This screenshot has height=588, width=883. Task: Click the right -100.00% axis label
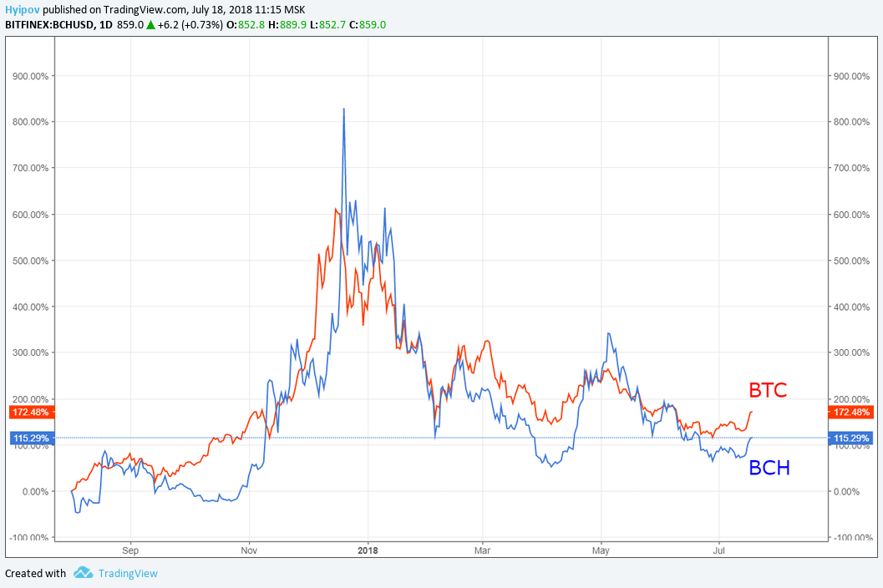click(x=852, y=537)
